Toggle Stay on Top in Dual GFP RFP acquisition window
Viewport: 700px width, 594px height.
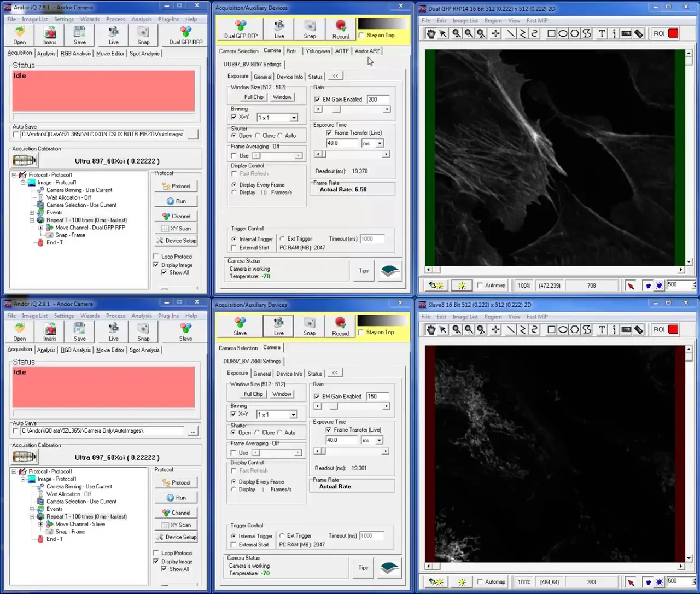[x=361, y=36]
